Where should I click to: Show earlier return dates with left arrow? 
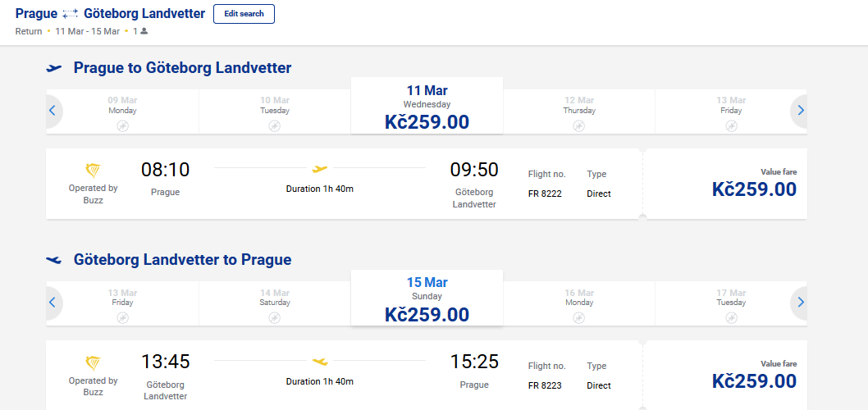53,303
